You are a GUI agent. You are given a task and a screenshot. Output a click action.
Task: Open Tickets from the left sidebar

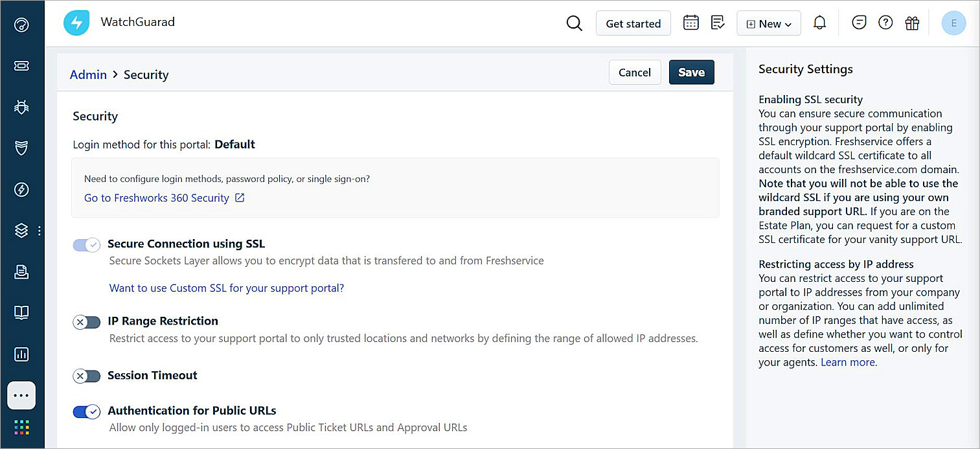point(22,65)
